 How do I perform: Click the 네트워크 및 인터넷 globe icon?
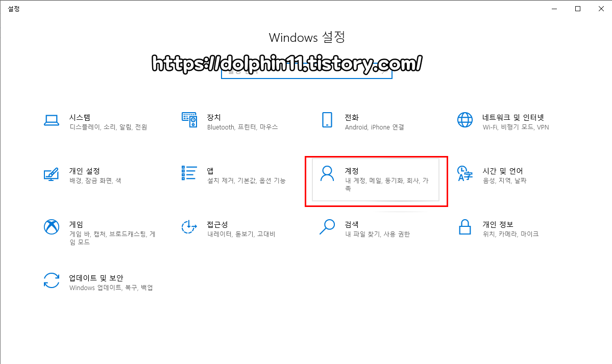point(465,120)
